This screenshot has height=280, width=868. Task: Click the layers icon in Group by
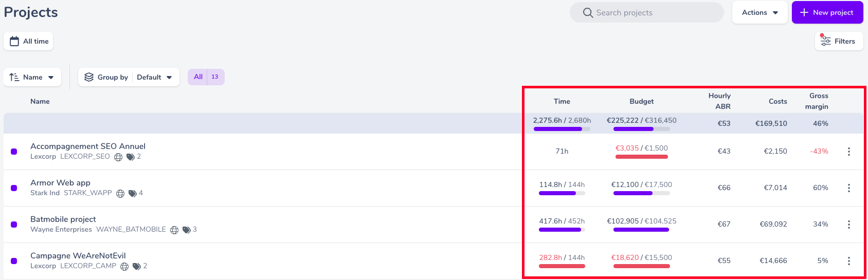pos(89,77)
